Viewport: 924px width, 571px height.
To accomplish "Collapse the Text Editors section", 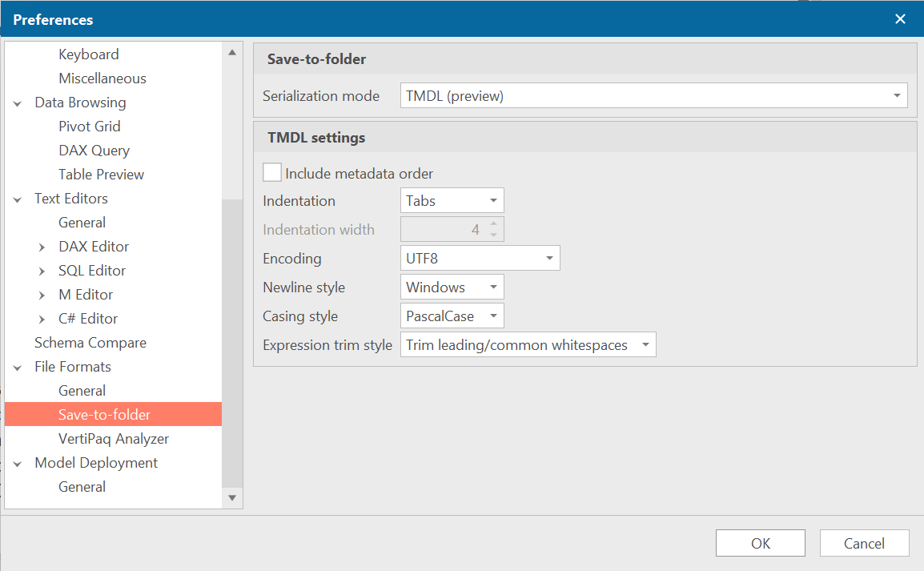I will 18,198.
